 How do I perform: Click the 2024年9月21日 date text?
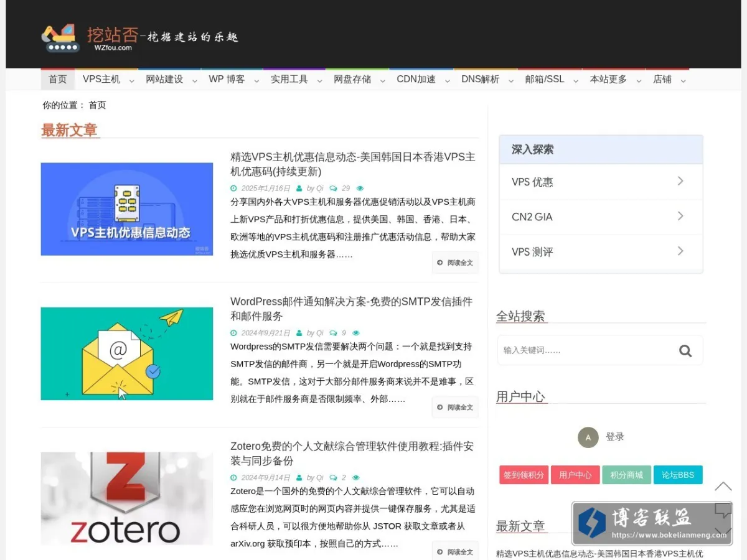click(x=266, y=333)
